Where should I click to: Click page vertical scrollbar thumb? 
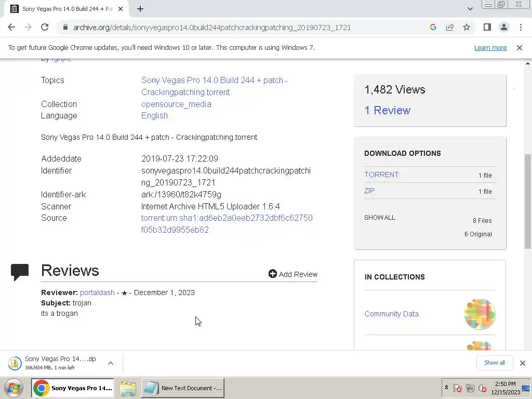click(528, 201)
